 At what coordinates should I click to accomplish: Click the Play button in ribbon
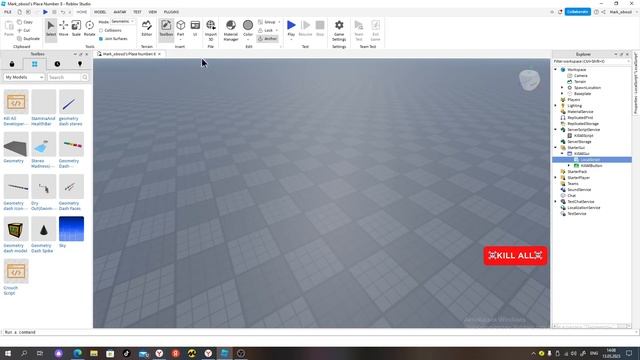291,29
